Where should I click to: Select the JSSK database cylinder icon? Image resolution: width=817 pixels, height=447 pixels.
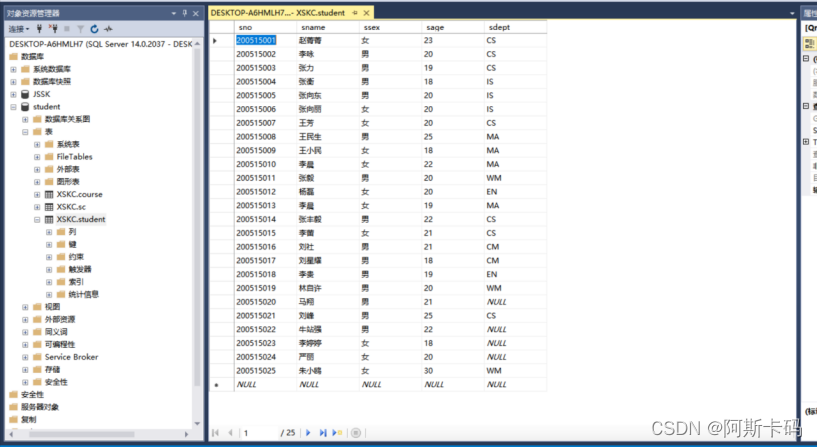tap(25, 94)
